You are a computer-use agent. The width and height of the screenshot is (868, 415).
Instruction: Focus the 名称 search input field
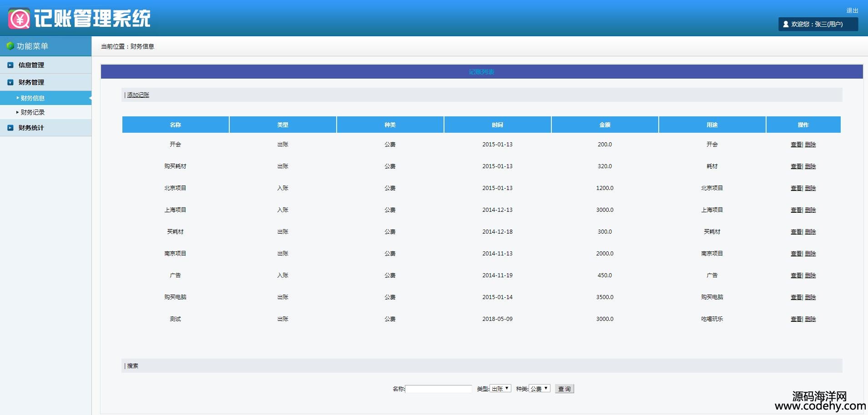coord(439,389)
